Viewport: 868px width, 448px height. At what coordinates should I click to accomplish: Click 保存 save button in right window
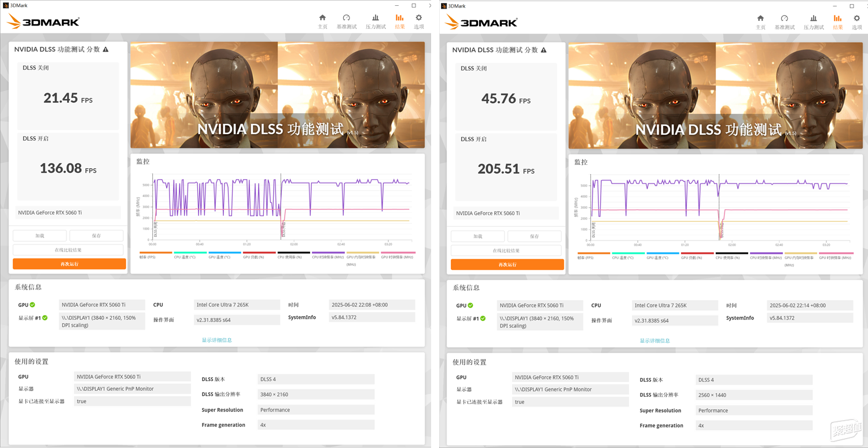point(534,236)
